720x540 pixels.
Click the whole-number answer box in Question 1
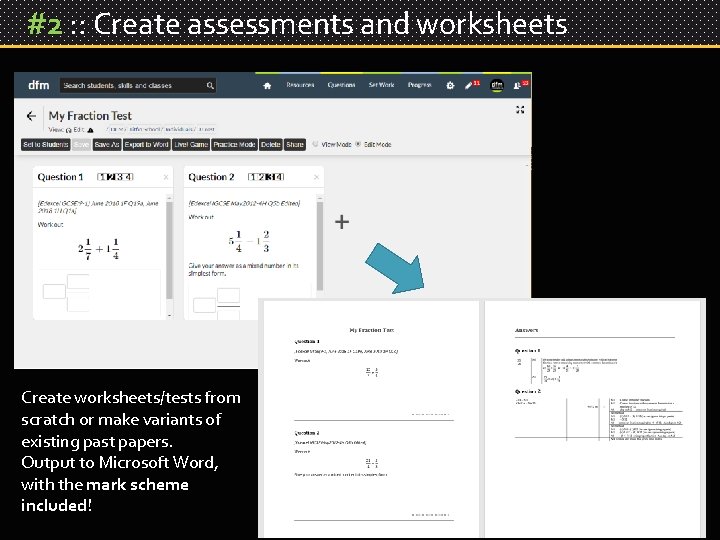(54, 292)
